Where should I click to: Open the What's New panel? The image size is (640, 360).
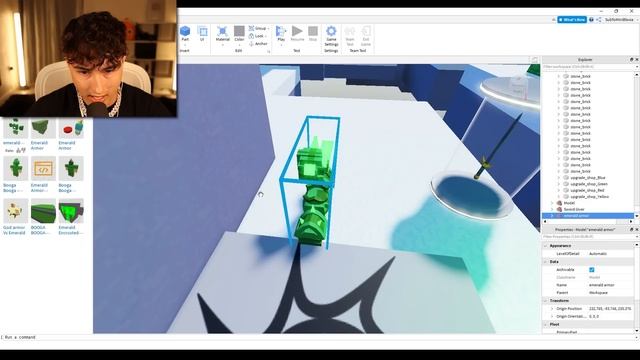coord(572,20)
